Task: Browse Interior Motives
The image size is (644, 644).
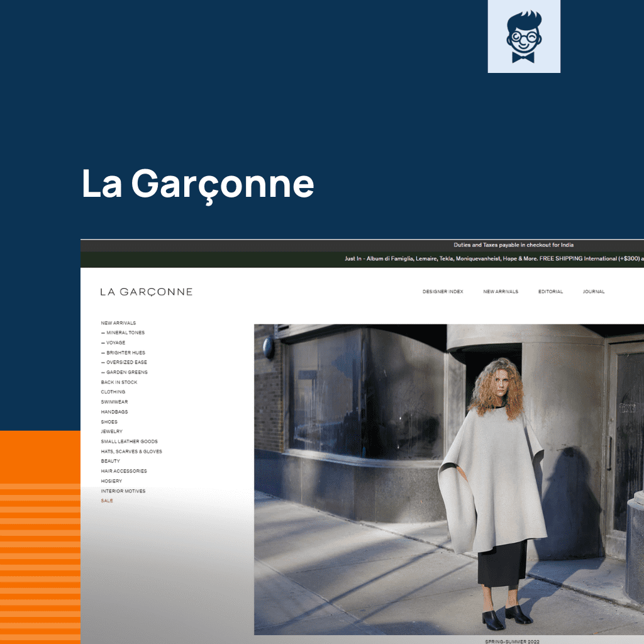Action: tap(123, 491)
